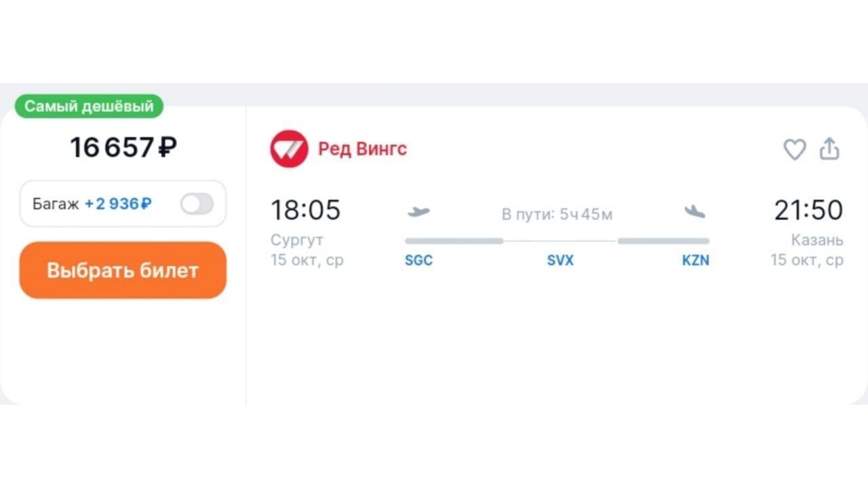Click the Сургут departure city
Image resolution: width=868 pixels, height=488 pixels.
click(x=297, y=240)
